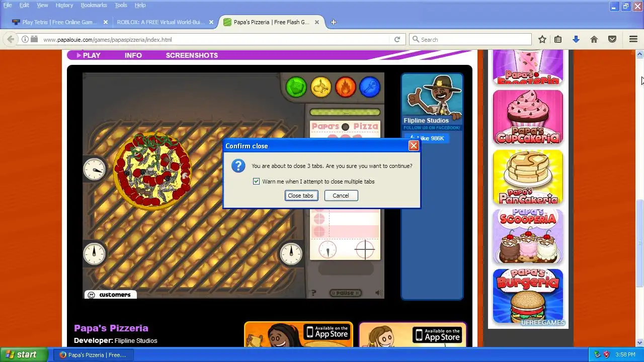Click the scrollbar down arrow
The image size is (644, 362).
point(639,343)
